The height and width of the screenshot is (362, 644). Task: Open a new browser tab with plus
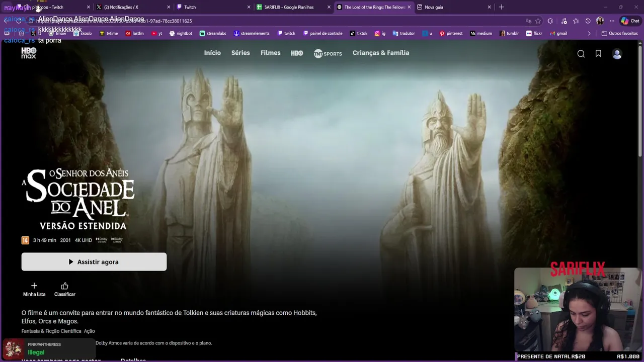pos(501,7)
